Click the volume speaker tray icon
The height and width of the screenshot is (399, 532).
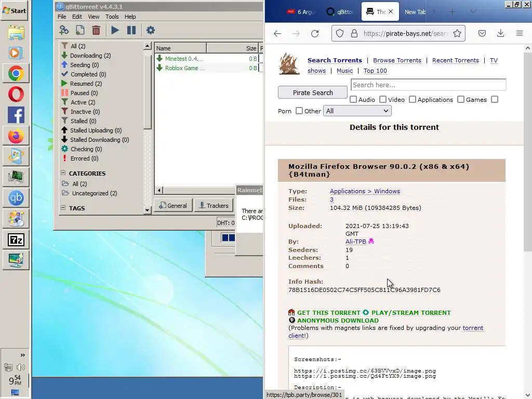pos(20,367)
